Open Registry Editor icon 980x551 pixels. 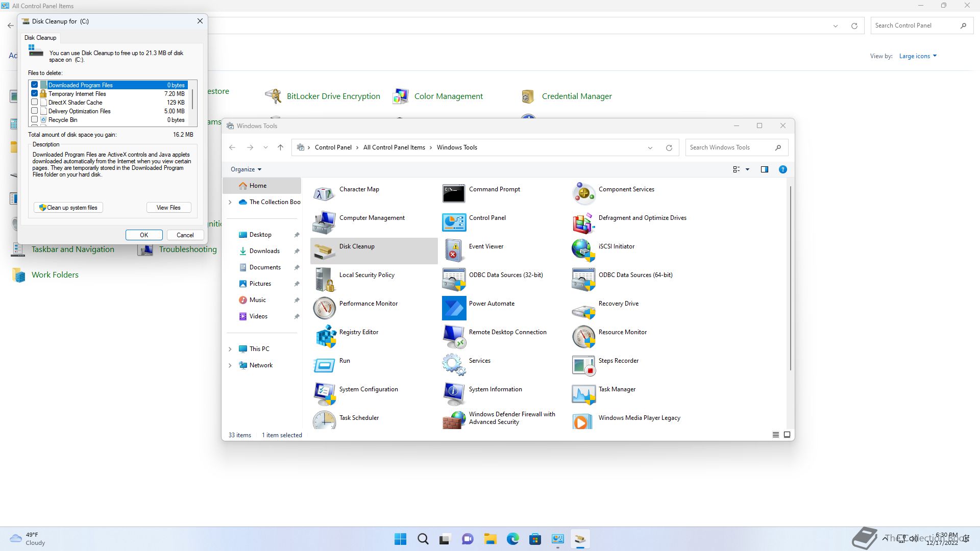pos(325,337)
